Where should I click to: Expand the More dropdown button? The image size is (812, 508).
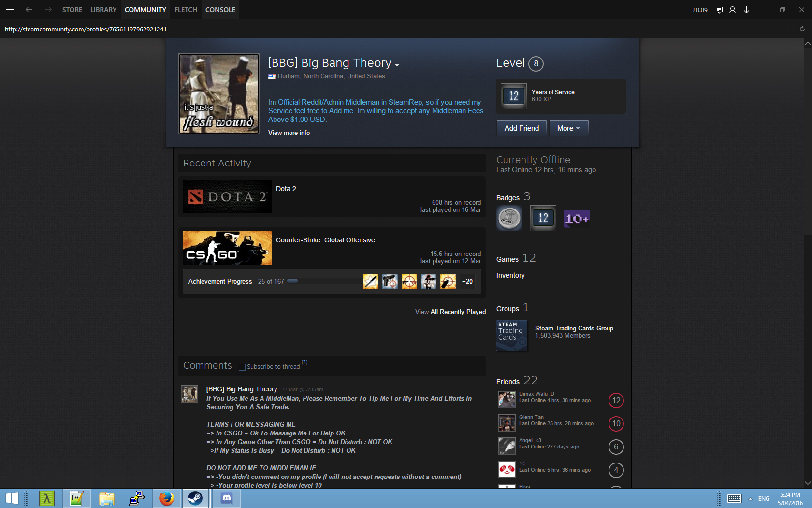click(568, 128)
